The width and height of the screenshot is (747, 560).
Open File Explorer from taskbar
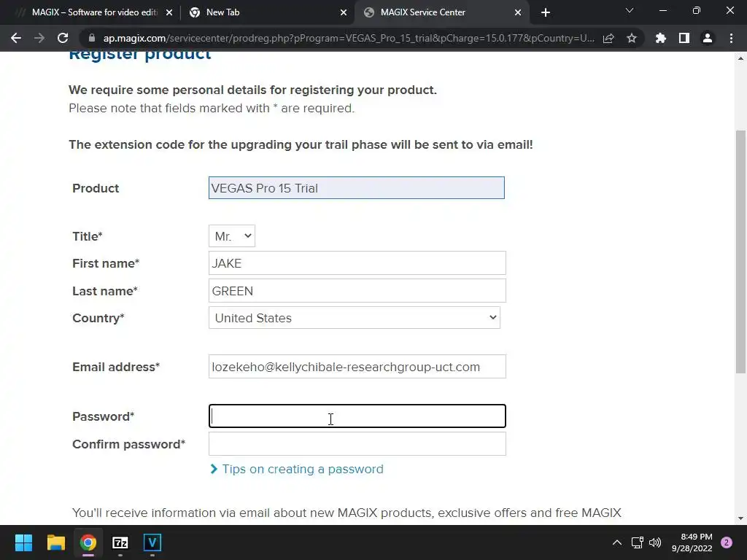pyautogui.click(x=55, y=542)
